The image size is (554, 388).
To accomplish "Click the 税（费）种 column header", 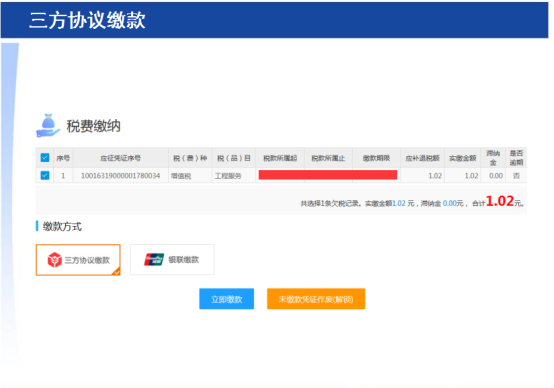I will point(190,158).
